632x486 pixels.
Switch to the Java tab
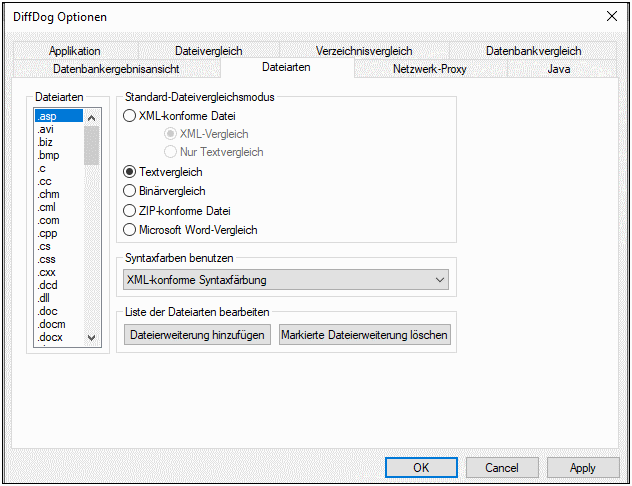pos(559,69)
